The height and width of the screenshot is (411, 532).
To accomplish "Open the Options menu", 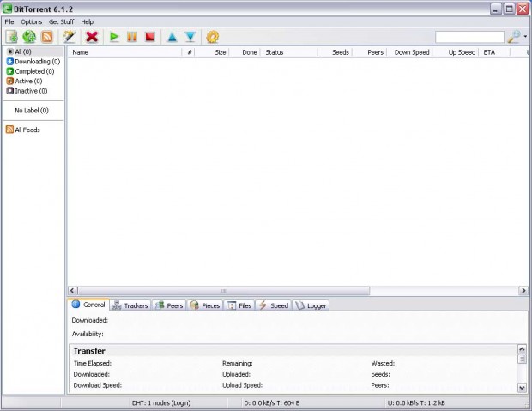I will click(x=32, y=21).
